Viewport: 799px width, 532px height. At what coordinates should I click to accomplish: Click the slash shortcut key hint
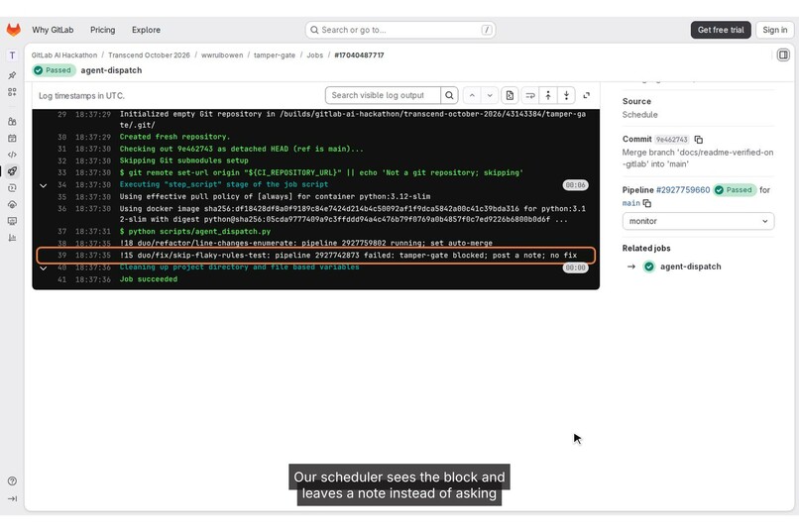click(487, 30)
